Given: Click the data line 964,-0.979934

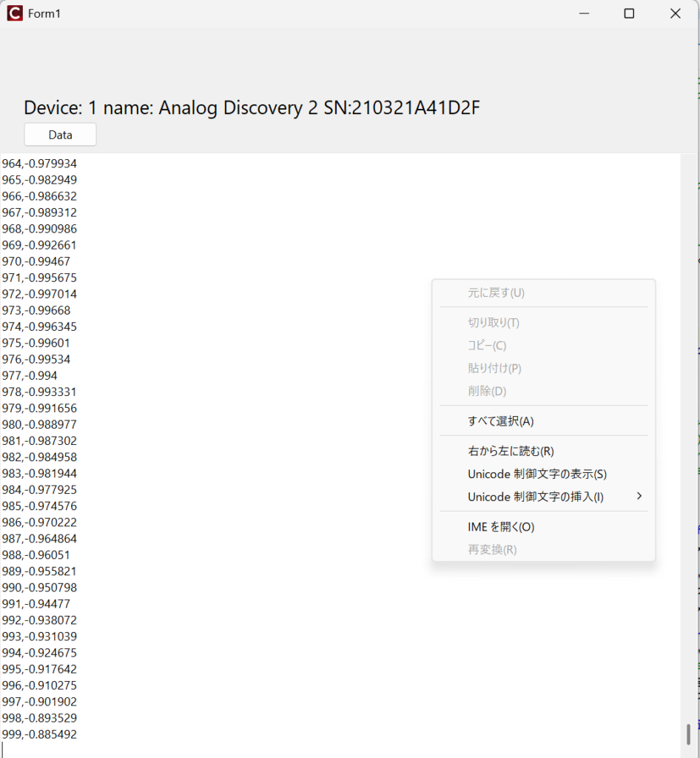Looking at the screenshot, I should coord(39,163).
